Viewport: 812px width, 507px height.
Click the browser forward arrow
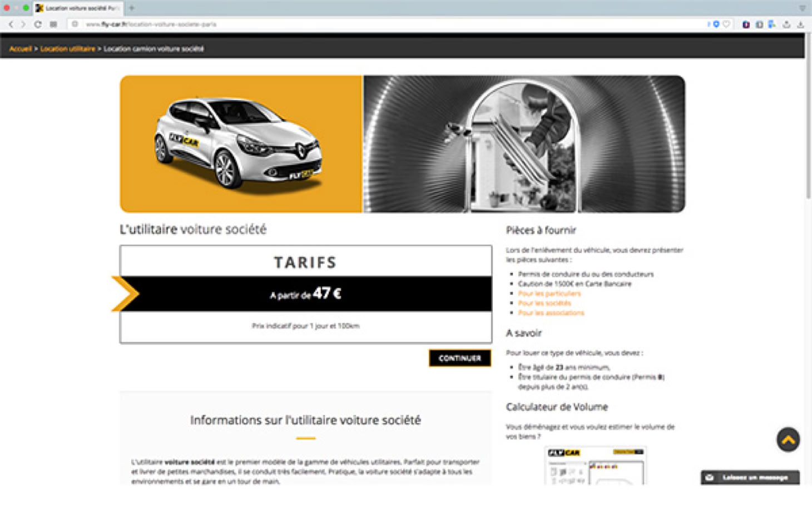pos(23,24)
